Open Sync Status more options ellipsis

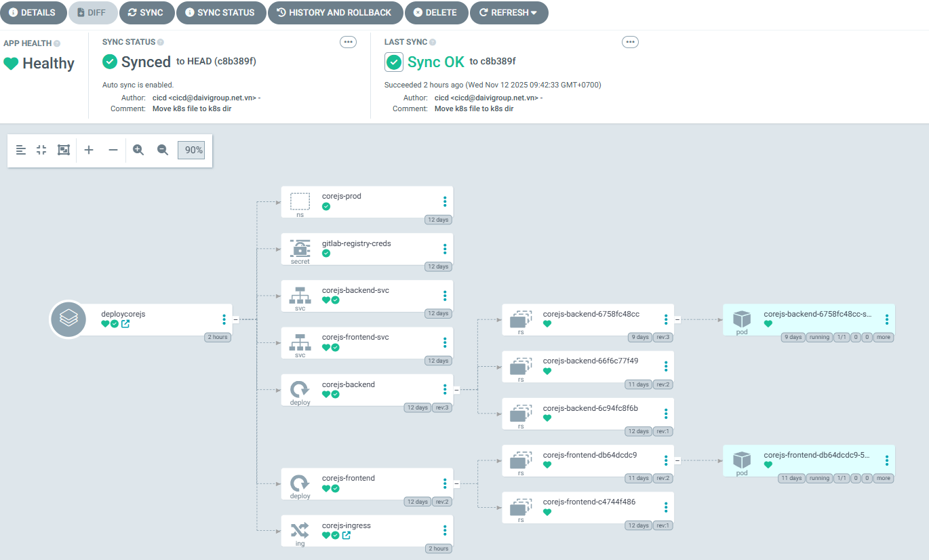348,42
